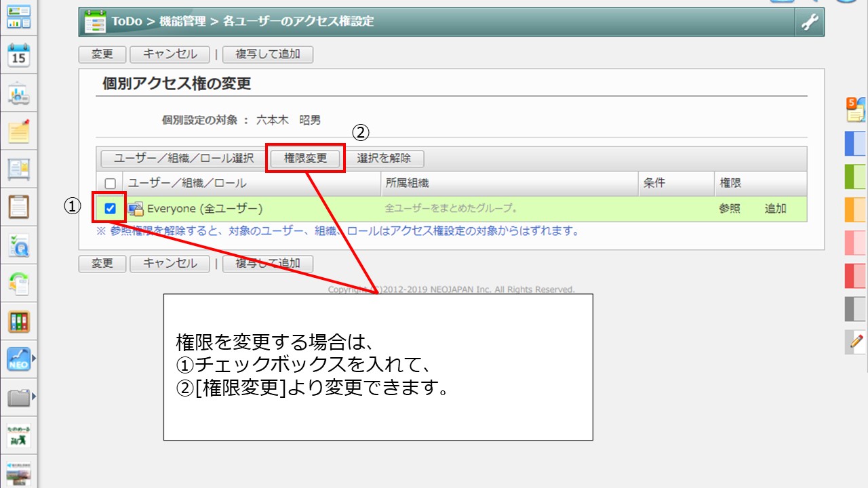The height and width of the screenshot is (488, 868).
Task: Click the ユーザー／組織／ロール選択 button
Action: pos(184,159)
